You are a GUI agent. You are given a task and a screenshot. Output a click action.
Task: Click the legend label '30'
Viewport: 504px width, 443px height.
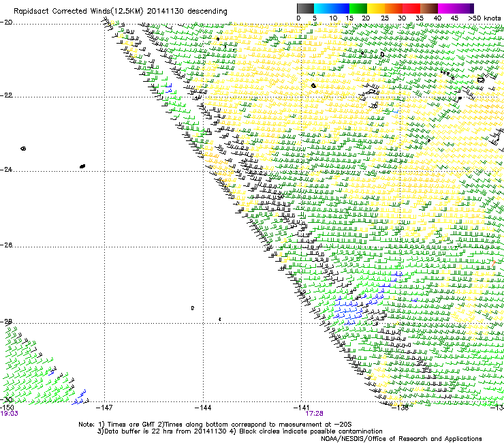(x=402, y=18)
